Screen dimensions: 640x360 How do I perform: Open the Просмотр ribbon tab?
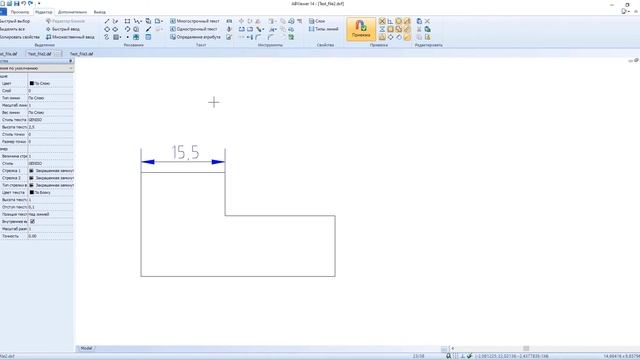click(x=20, y=12)
